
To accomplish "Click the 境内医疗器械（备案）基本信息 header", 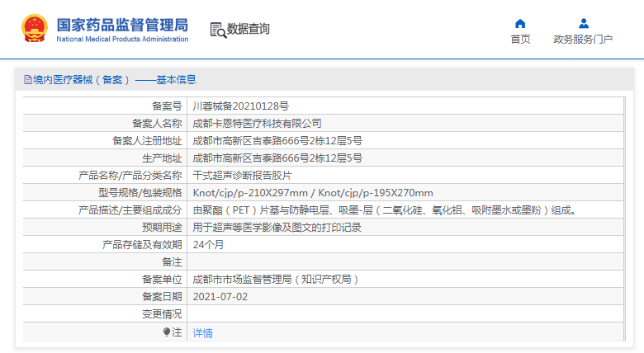I will pos(115,80).
